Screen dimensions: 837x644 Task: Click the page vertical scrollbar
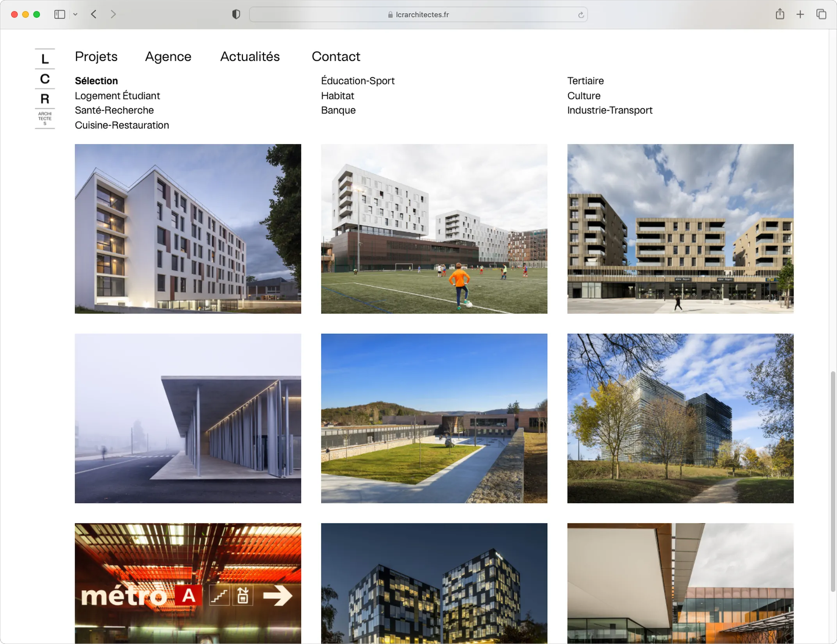click(x=832, y=481)
